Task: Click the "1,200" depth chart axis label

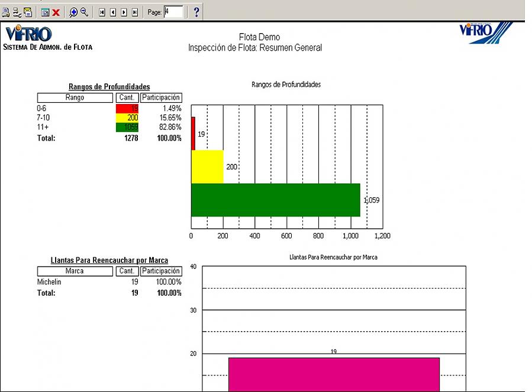Action: 382,236
